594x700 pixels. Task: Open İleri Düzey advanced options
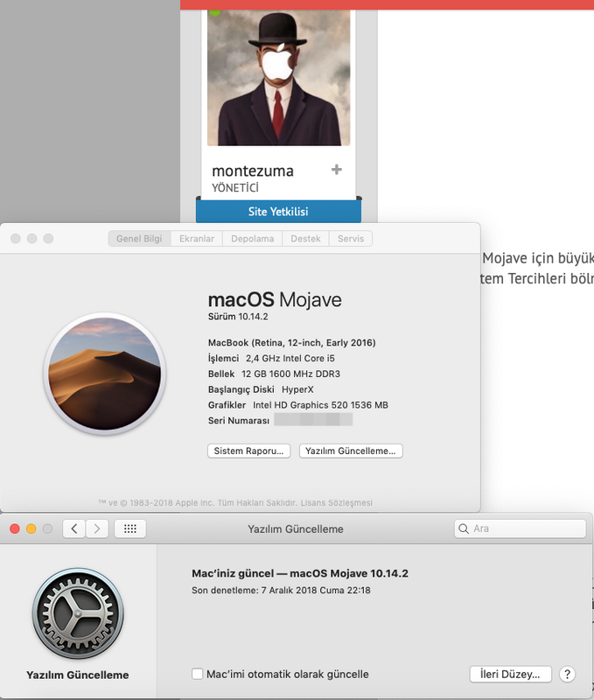point(511,674)
